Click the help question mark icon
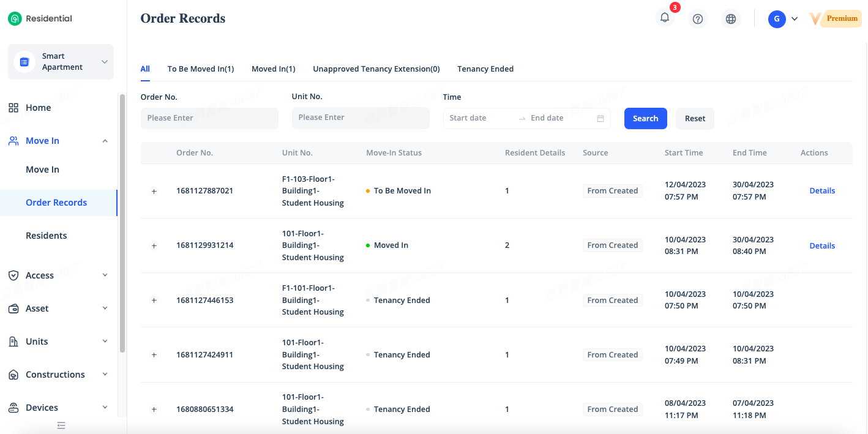The height and width of the screenshot is (434, 868). coord(697,19)
